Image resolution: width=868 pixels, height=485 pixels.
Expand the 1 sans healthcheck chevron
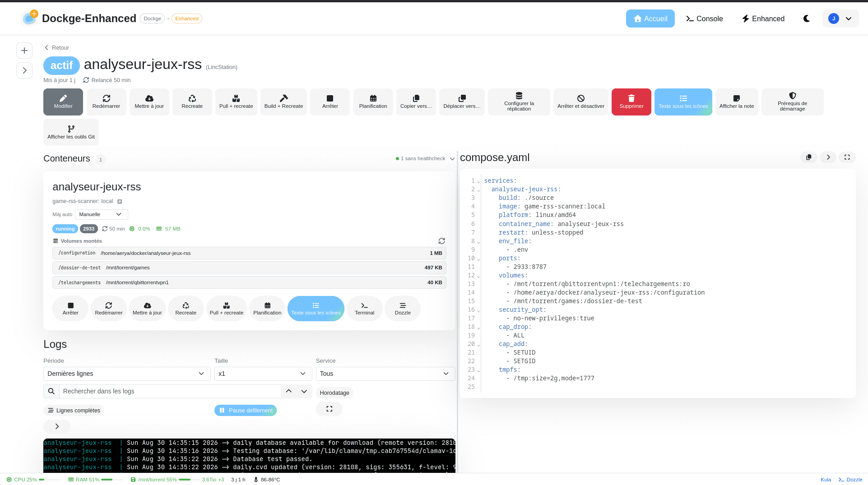point(452,159)
